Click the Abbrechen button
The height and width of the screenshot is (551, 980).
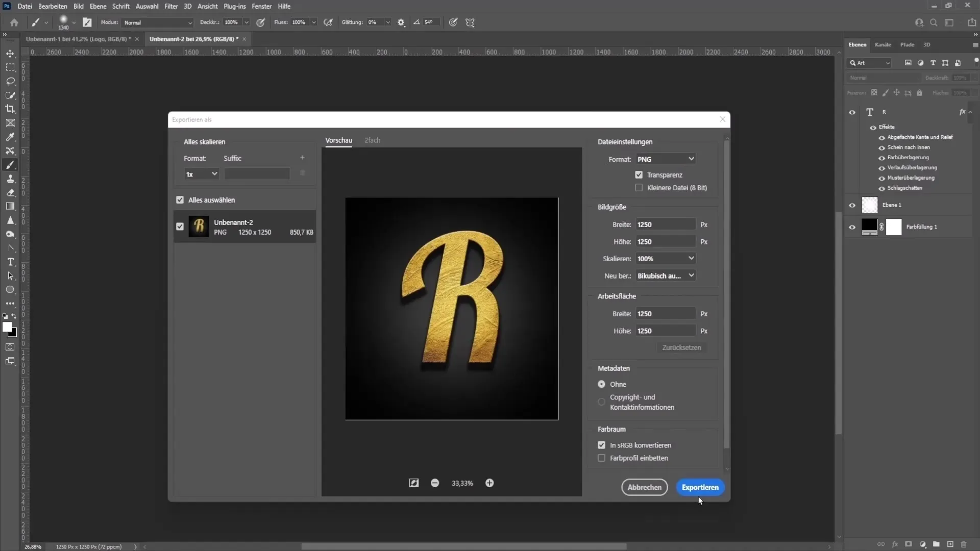[644, 487]
